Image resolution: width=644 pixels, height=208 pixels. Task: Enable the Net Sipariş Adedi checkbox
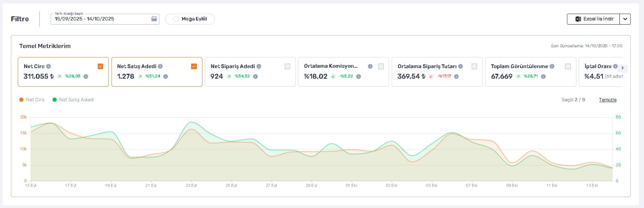[287, 67]
